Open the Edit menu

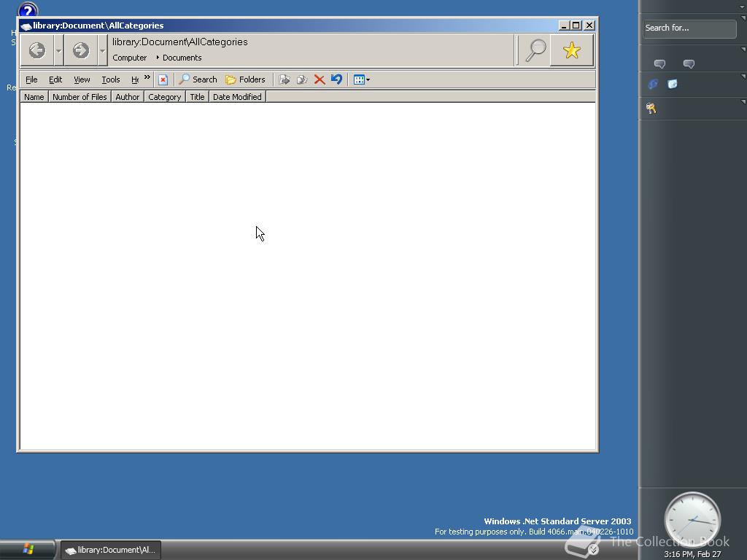pyautogui.click(x=55, y=79)
